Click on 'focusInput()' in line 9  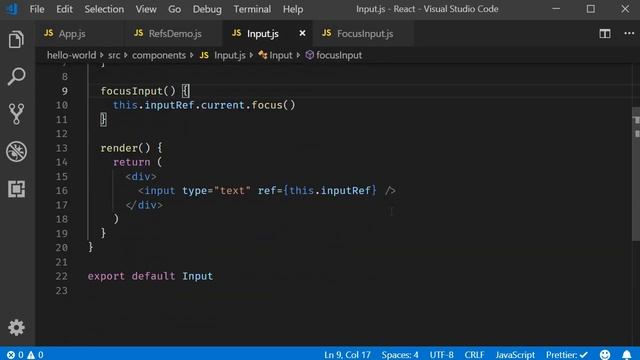click(x=138, y=91)
